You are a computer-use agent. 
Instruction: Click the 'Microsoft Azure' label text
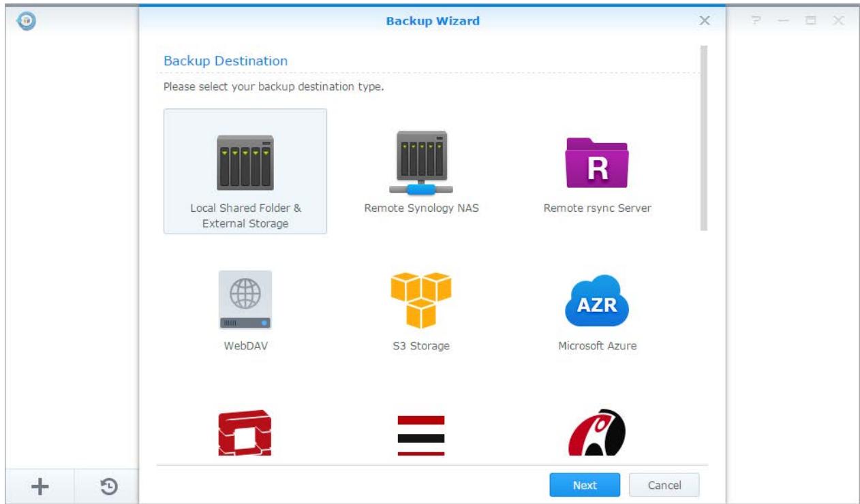point(598,346)
